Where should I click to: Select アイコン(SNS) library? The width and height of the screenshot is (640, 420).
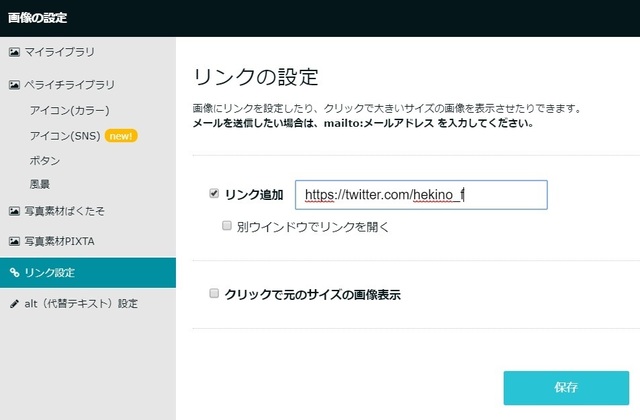(65, 136)
